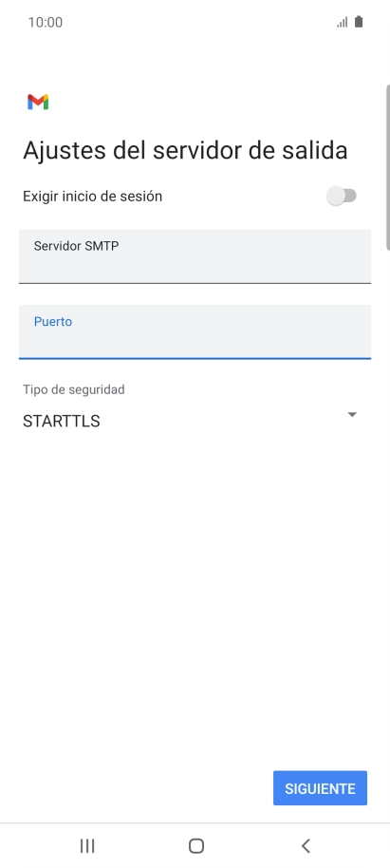Tap the signal strength status icon
Image resolution: width=390 pixels, height=868 pixels.
pyautogui.click(x=343, y=22)
